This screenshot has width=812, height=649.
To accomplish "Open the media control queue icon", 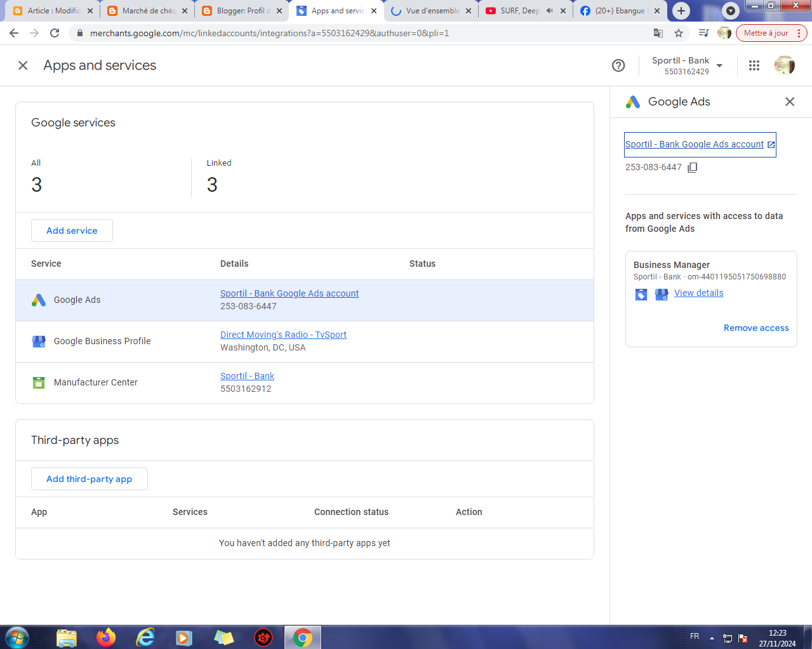I will (x=703, y=33).
